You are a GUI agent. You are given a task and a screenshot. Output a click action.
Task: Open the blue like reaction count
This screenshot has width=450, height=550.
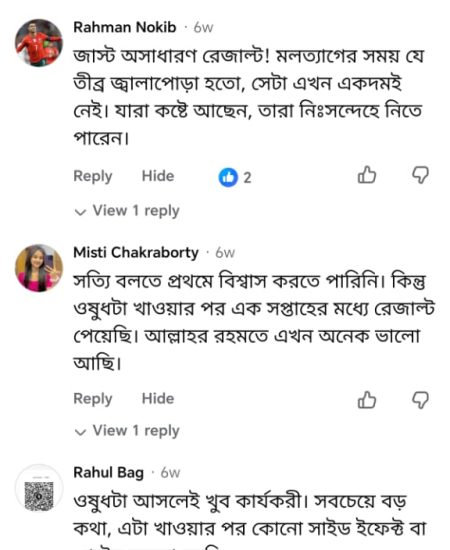tap(235, 177)
